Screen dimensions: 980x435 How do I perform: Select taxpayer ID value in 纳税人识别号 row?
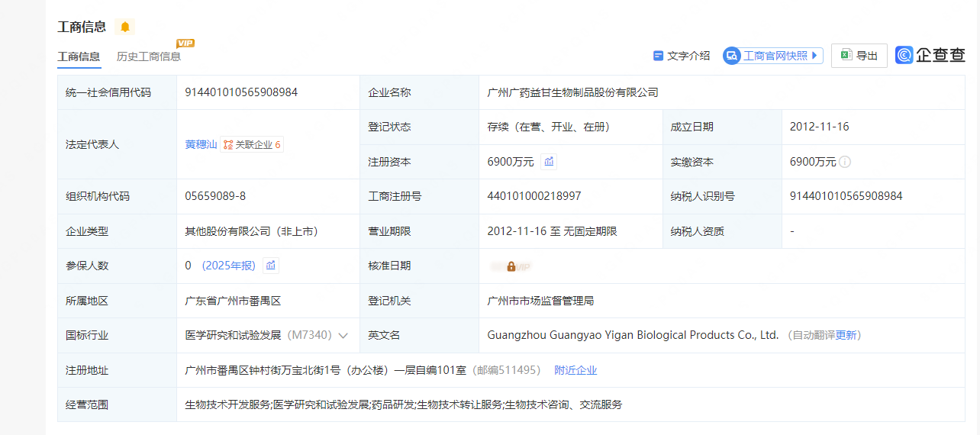pos(846,196)
